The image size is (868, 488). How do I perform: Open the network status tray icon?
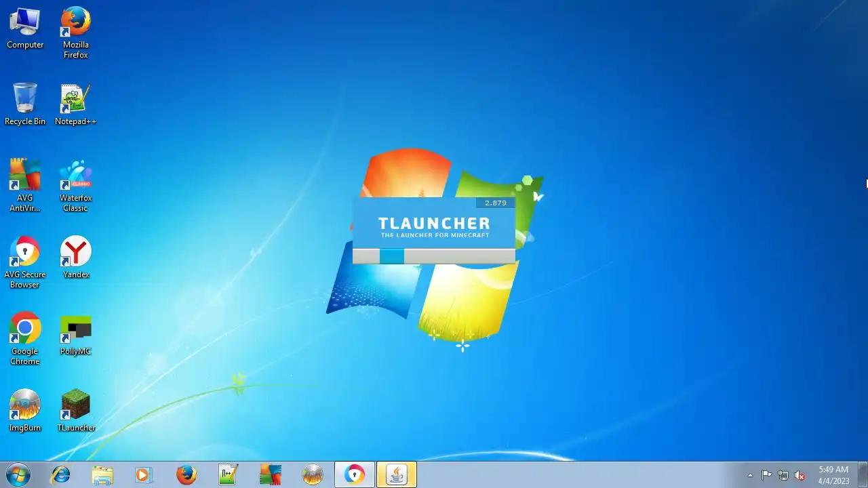point(783,475)
